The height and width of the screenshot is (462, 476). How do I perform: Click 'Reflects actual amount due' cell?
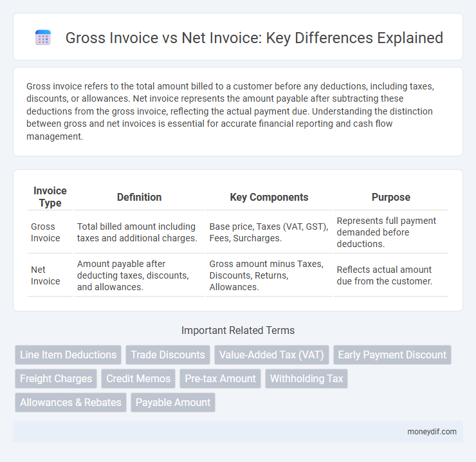point(391,275)
